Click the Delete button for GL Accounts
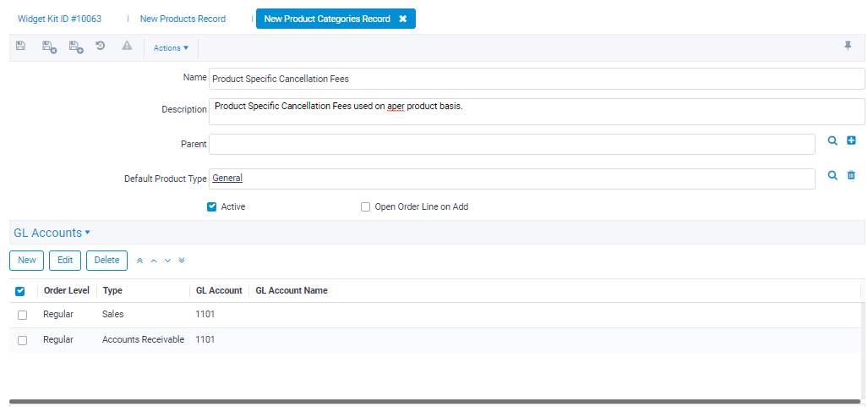 [106, 260]
